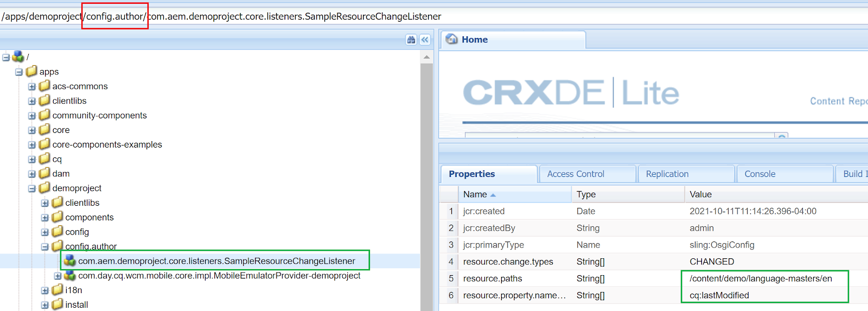The width and height of the screenshot is (868, 311).
Task: Collapse the demoproject folder expander
Action: [x=32, y=188]
